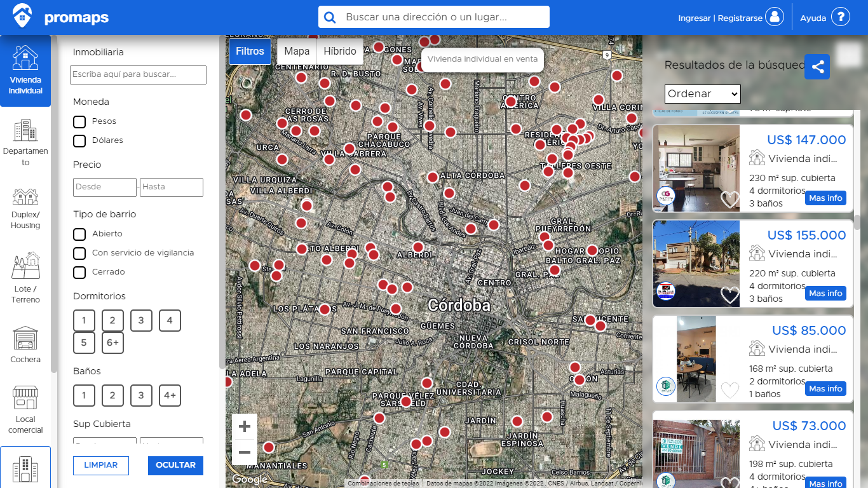Open the US$ 147.000 listing photo
The height and width of the screenshot is (488, 868).
[696, 168]
